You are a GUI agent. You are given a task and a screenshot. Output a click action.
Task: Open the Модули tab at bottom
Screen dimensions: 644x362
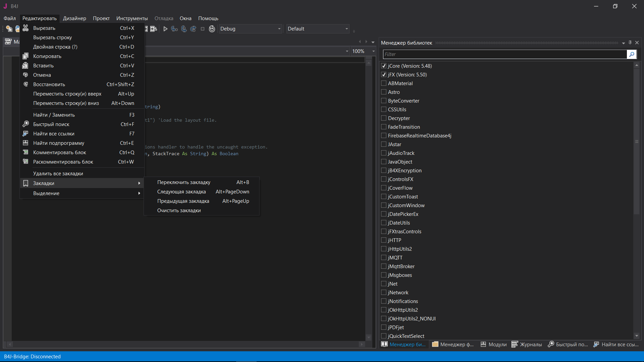(x=494, y=344)
